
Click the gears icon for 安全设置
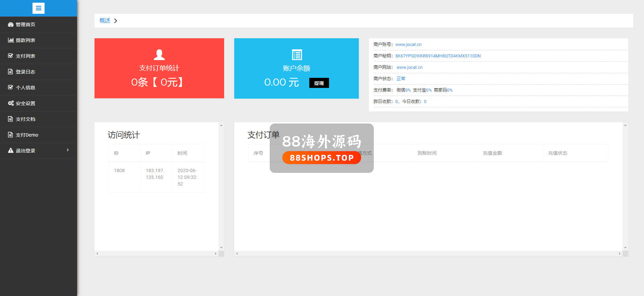click(x=11, y=103)
